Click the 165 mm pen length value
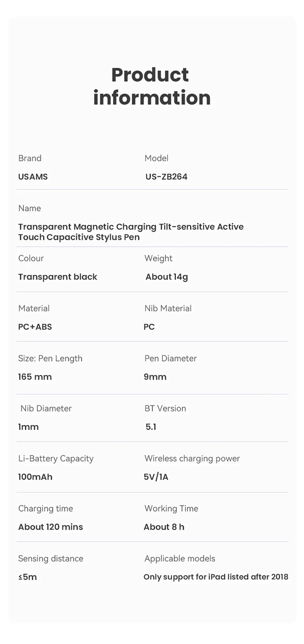304x644 pixels. pos(35,377)
